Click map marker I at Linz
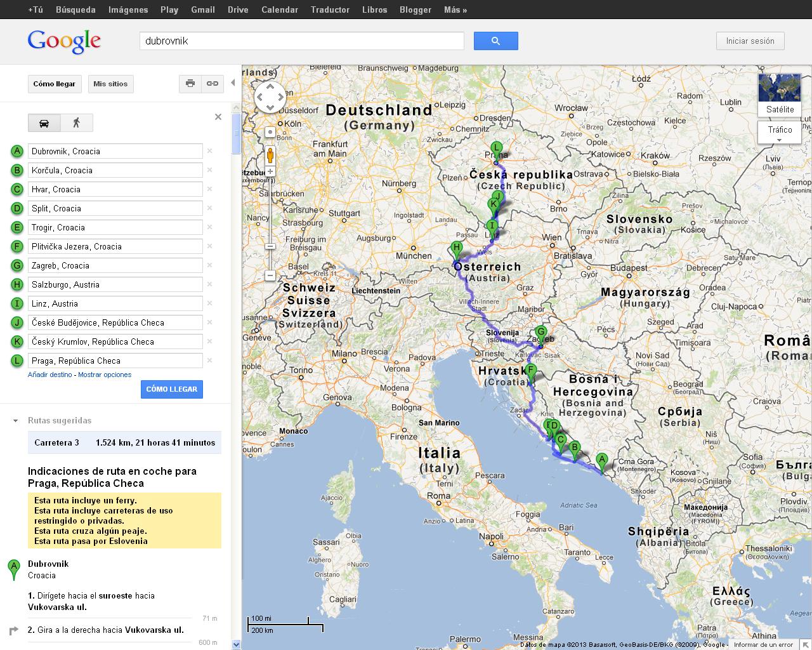This screenshot has height=650, width=812. click(x=492, y=229)
